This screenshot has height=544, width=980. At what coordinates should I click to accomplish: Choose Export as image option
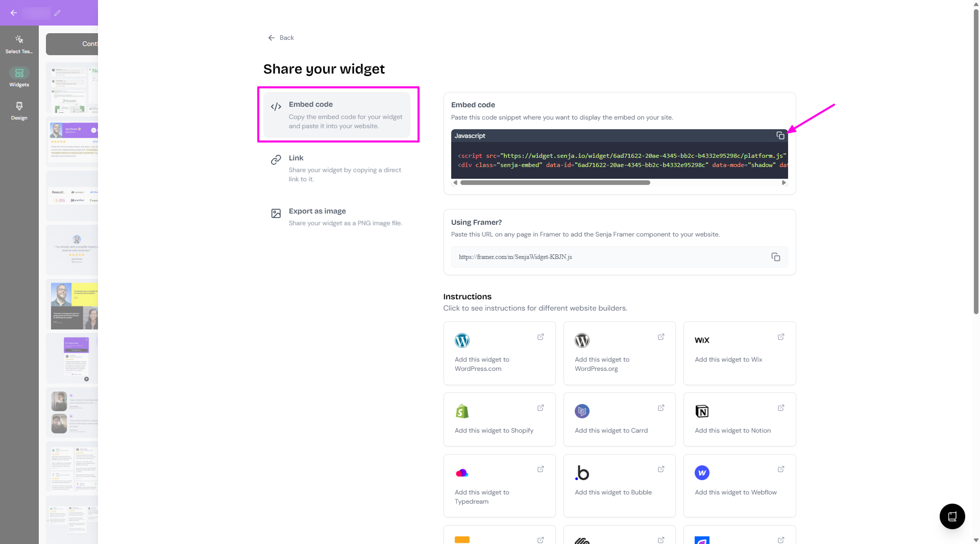[x=337, y=217]
